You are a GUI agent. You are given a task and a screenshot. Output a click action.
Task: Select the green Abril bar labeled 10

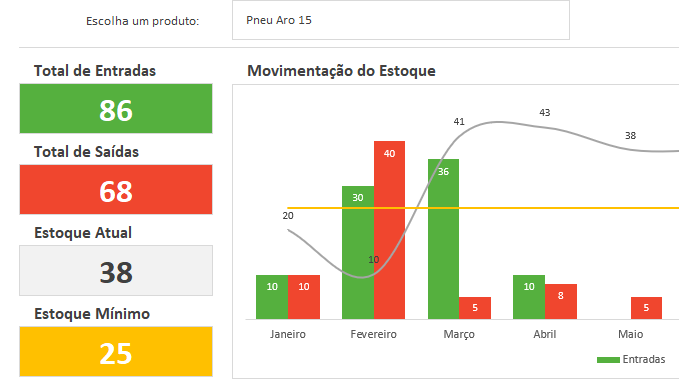529,297
